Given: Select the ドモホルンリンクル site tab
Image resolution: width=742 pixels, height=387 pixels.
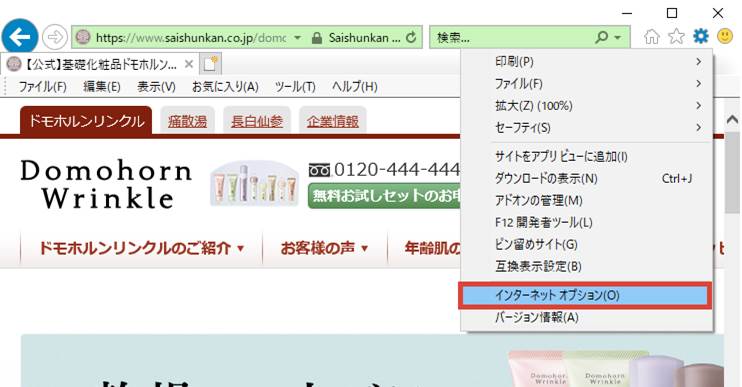Looking at the screenshot, I should pos(86,121).
